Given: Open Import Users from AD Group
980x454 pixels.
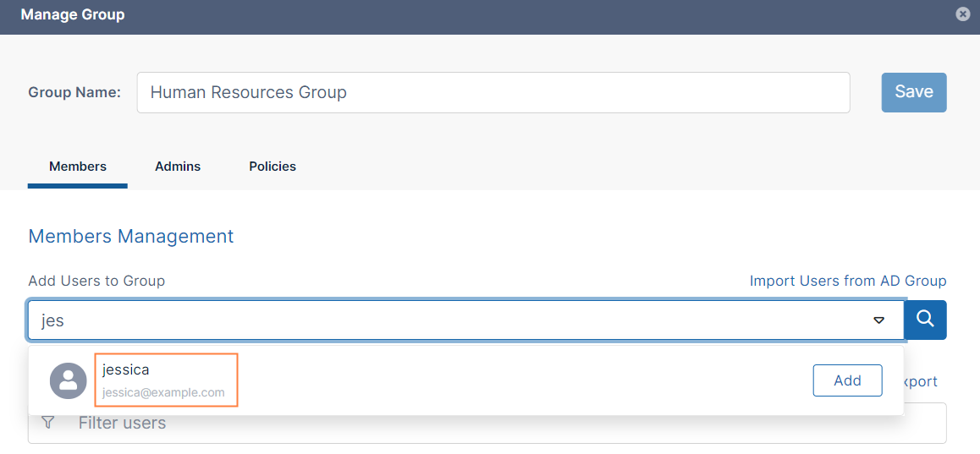Looking at the screenshot, I should tap(848, 281).
